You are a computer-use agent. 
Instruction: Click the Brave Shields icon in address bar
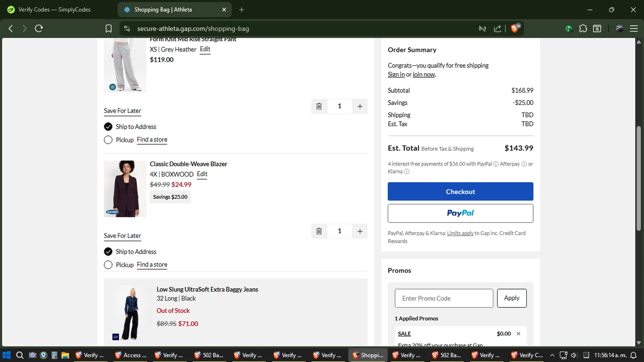(515, 28)
